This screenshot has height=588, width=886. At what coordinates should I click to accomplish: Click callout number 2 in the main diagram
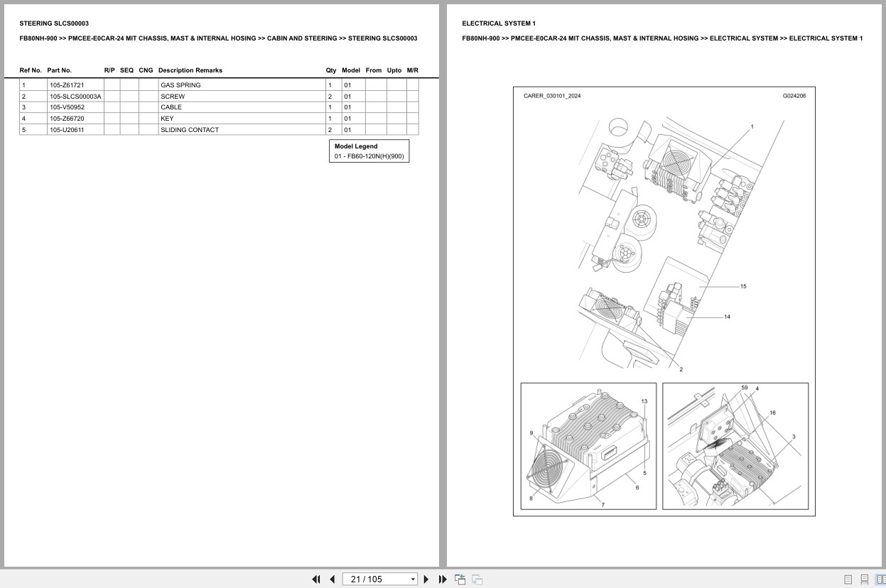(681, 369)
